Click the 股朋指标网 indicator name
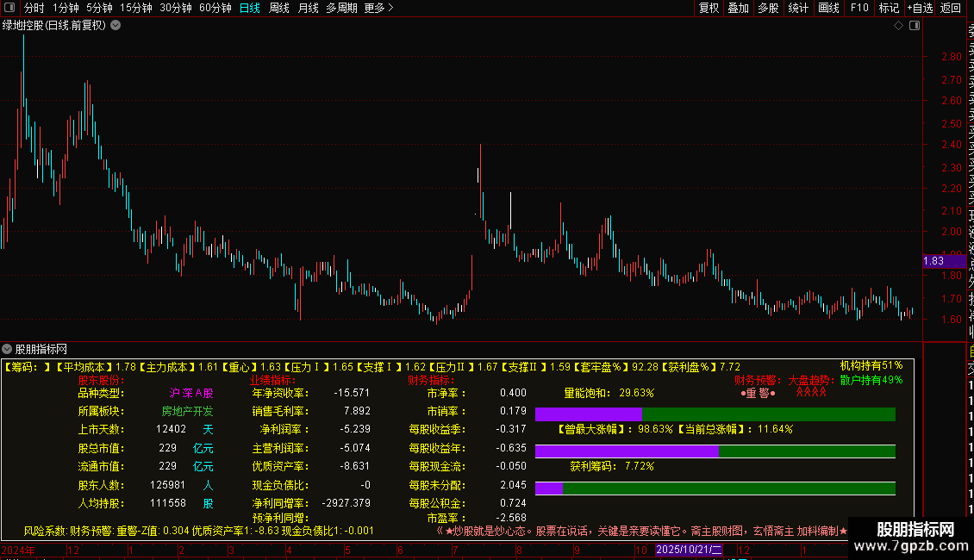Image resolution: width=974 pixels, height=560 pixels. tap(41, 350)
